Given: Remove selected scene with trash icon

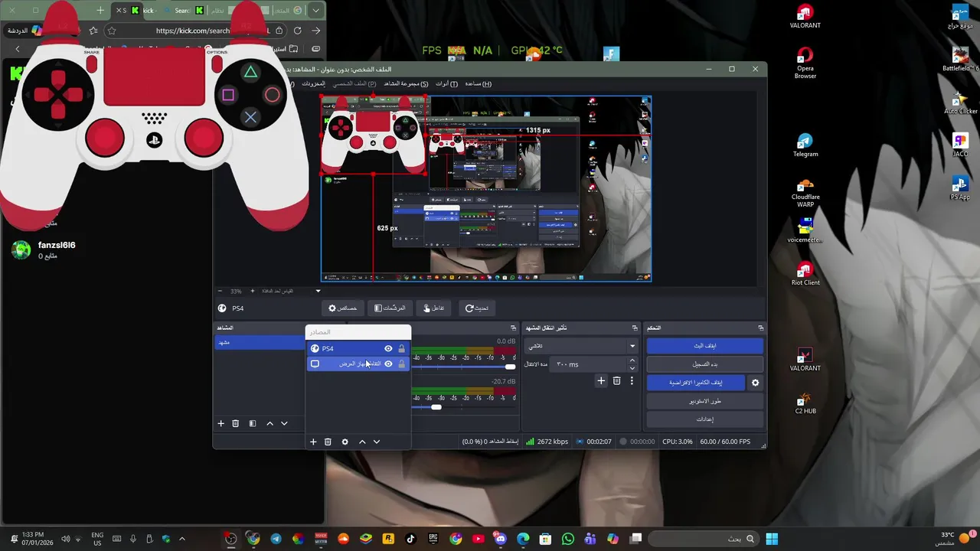Looking at the screenshot, I should pyautogui.click(x=235, y=423).
